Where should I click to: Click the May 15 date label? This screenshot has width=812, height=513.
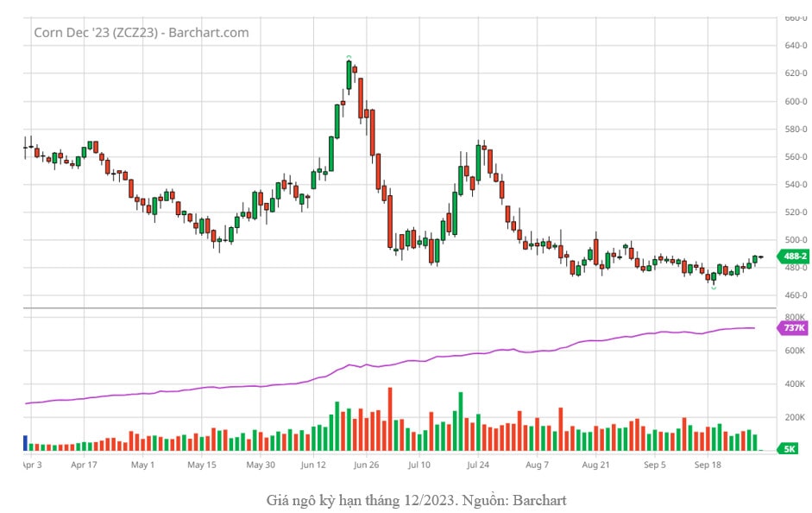tap(201, 465)
